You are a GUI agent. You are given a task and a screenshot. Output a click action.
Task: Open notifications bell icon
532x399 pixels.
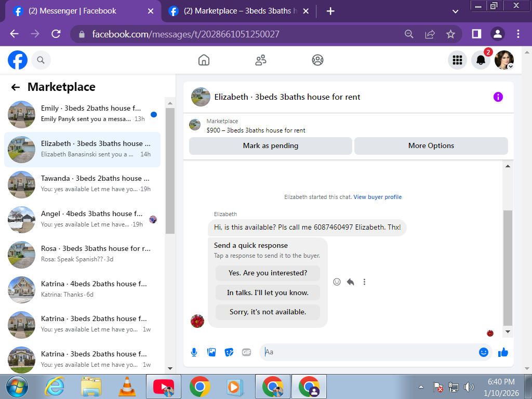click(x=481, y=60)
